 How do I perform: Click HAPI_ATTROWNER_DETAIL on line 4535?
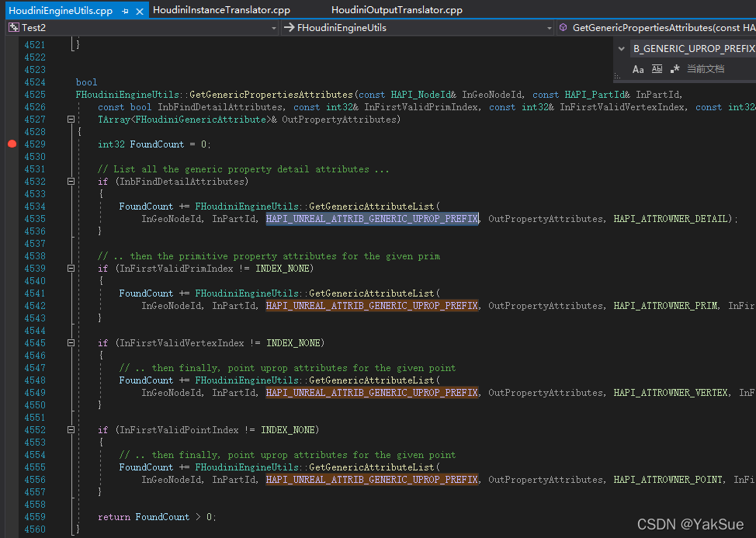(x=670, y=219)
